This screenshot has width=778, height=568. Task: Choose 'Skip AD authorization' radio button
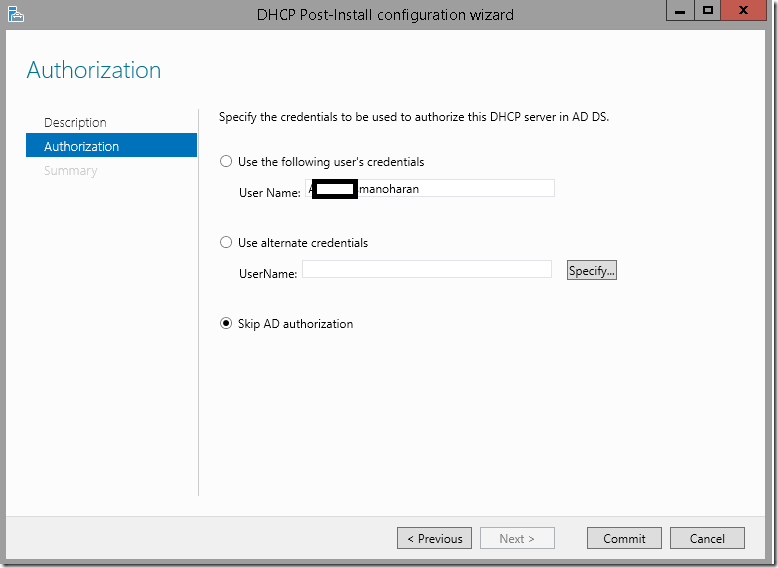[x=226, y=323]
